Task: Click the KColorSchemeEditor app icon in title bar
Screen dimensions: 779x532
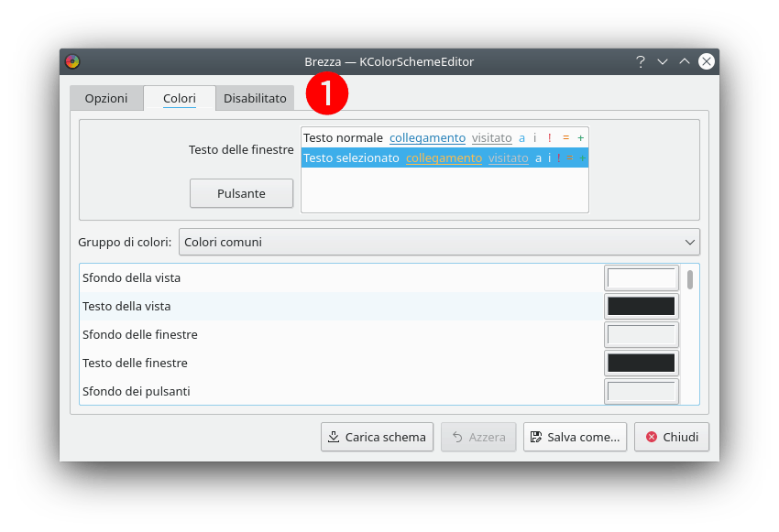Action: (72, 62)
